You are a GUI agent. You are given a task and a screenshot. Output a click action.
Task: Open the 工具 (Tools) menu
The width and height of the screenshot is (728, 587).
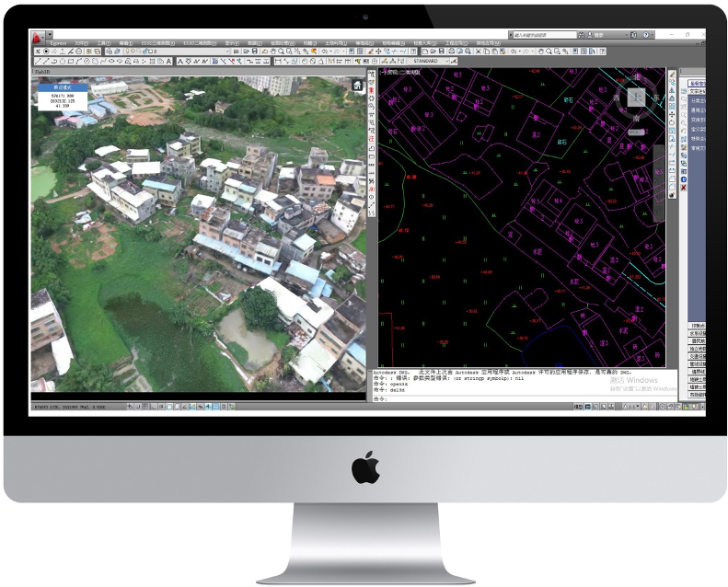pyautogui.click(x=103, y=43)
